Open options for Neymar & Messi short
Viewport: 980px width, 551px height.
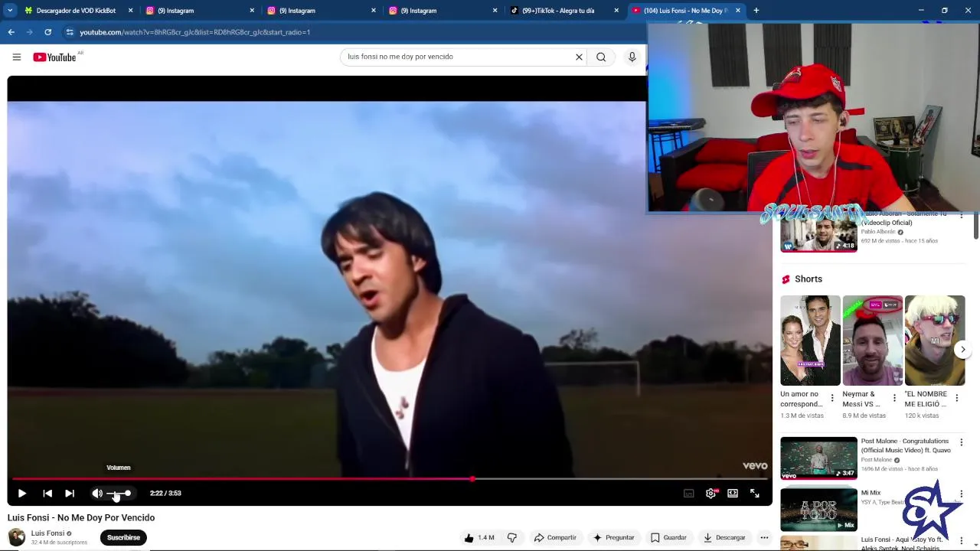(x=893, y=398)
